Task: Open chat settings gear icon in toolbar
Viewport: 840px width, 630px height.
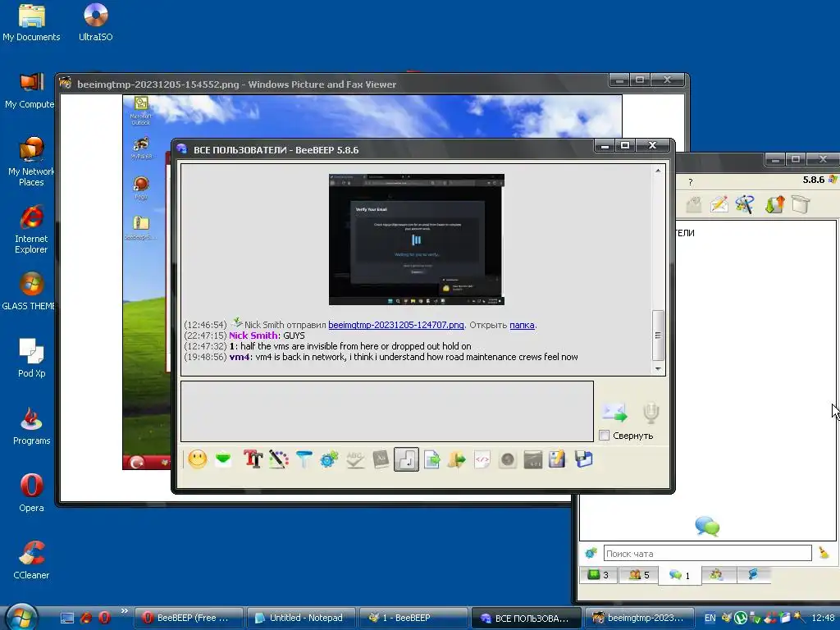Action: click(329, 459)
